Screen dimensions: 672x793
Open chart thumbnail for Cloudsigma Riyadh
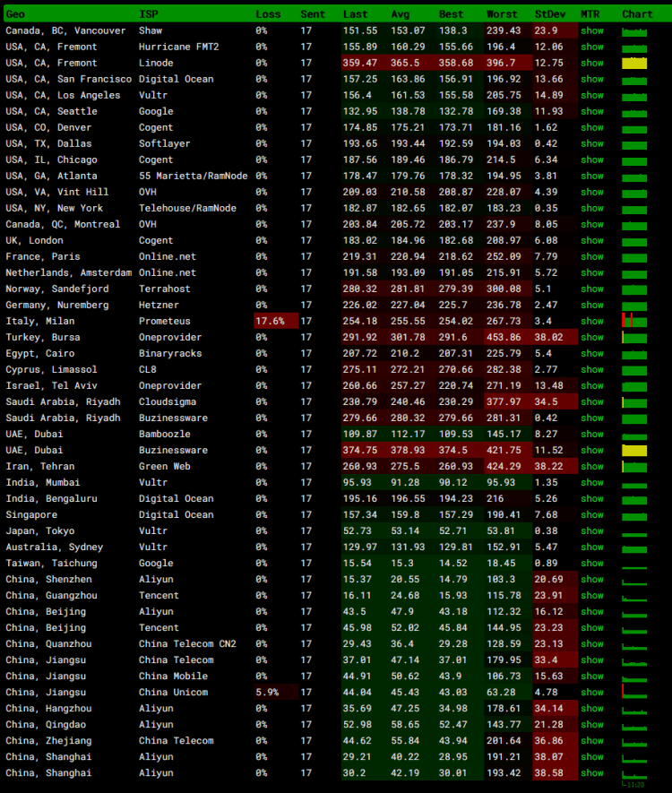(x=634, y=402)
